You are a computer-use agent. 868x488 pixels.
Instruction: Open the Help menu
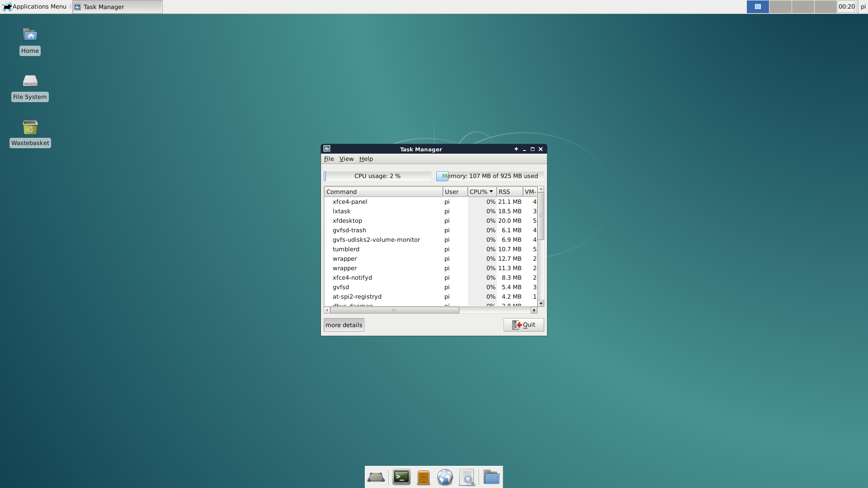pos(366,159)
